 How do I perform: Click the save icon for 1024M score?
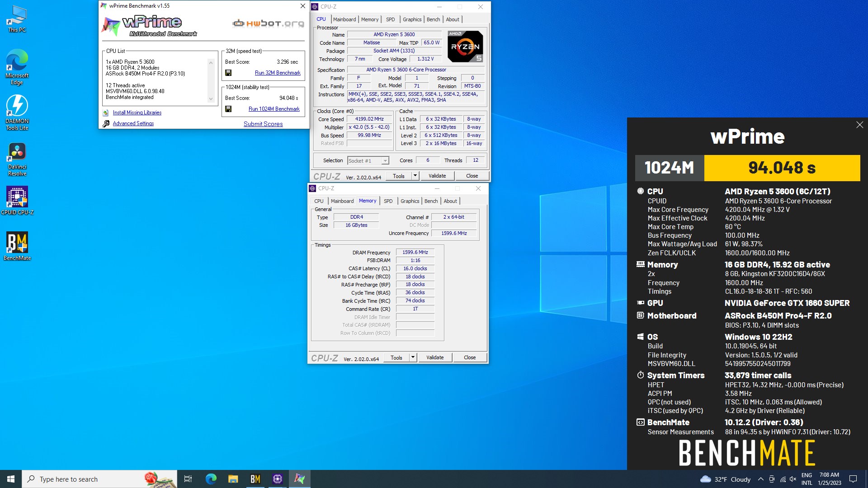pyautogui.click(x=228, y=109)
